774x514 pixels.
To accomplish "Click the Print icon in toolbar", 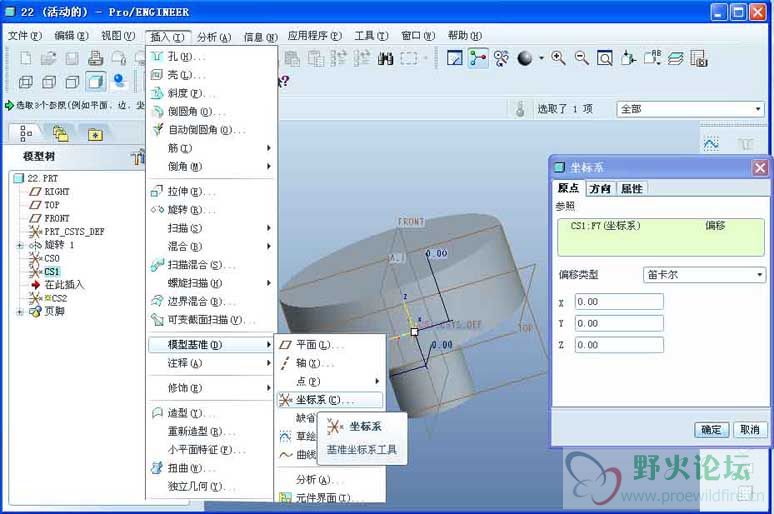I will click(95, 59).
